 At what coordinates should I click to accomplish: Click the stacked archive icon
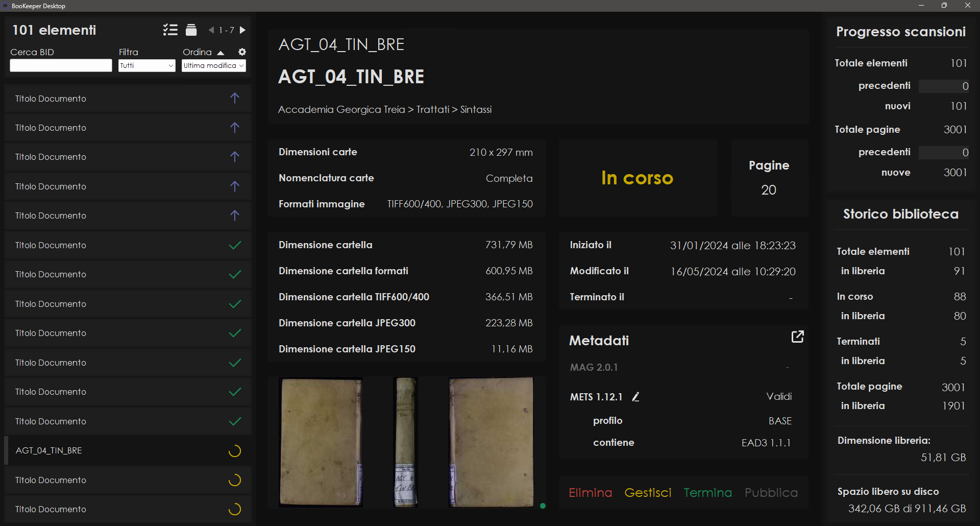[x=191, y=30]
